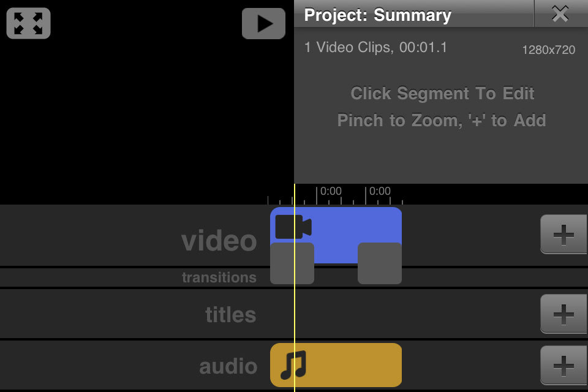
Task: Close the Project Summary panel
Action: [x=560, y=14]
